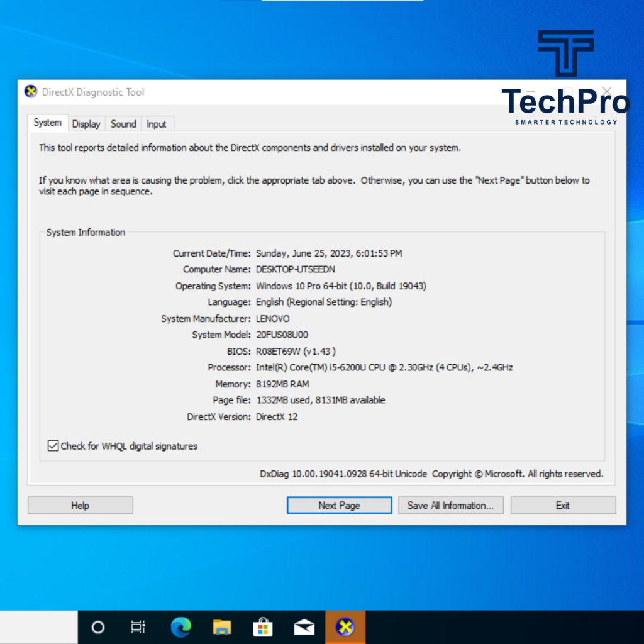This screenshot has height=644, width=644.
Task: Go to the Input tab
Action: [x=157, y=124]
